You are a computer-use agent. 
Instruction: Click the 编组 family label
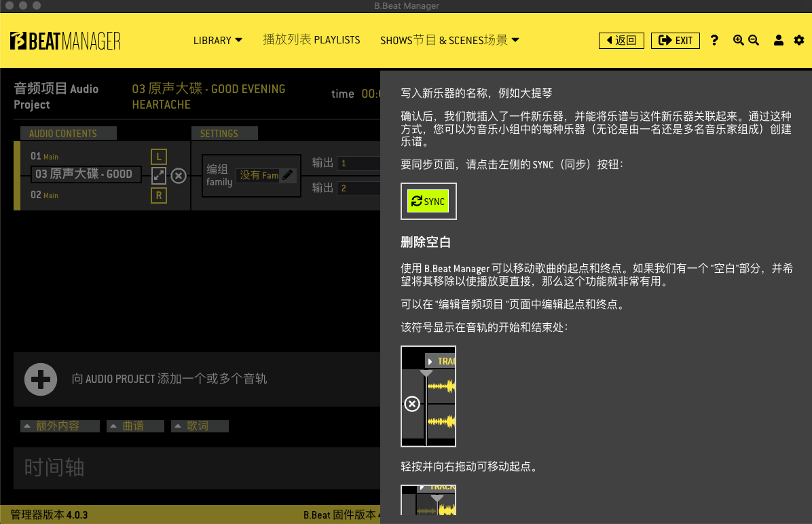(219, 175)
